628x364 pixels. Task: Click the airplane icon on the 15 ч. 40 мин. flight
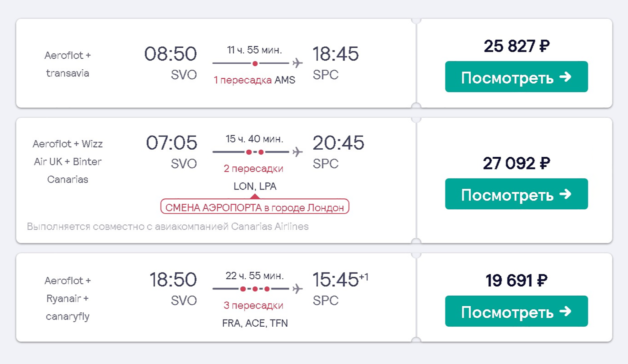(x=297, y=152)
